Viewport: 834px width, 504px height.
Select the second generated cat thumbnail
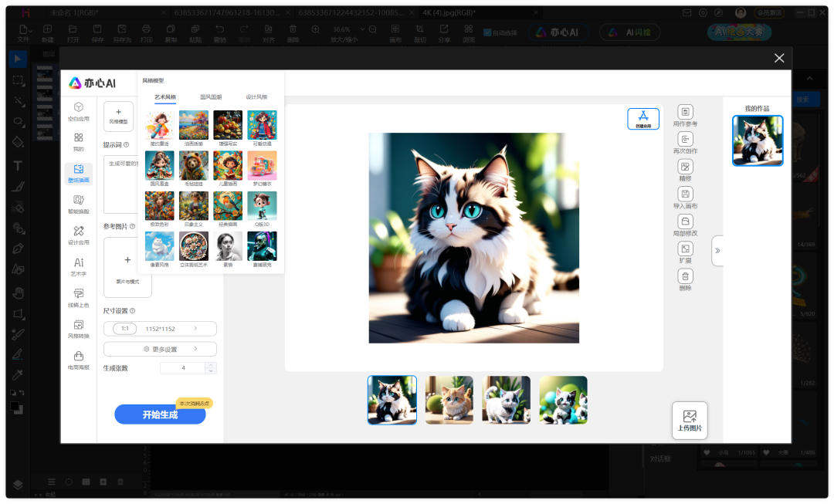pos(449,400)
